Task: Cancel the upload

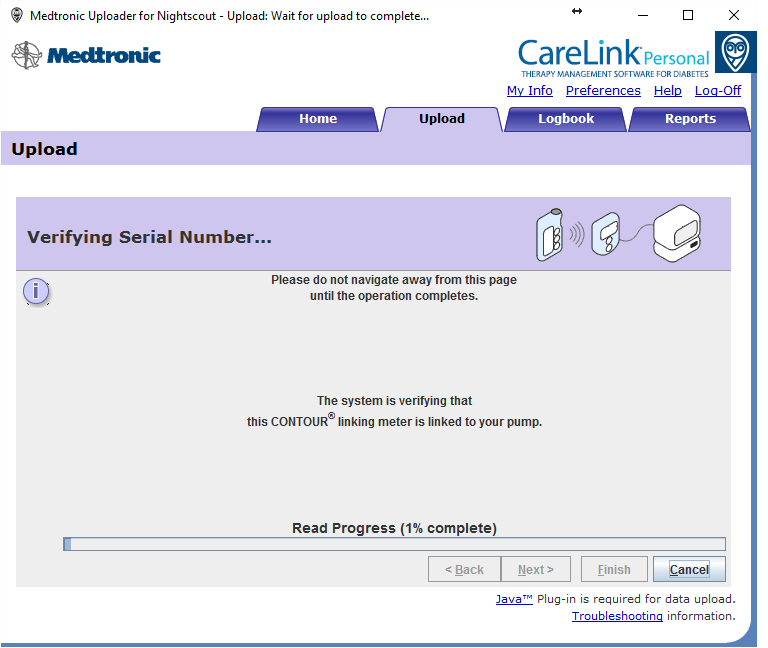Action: [689, 569]
